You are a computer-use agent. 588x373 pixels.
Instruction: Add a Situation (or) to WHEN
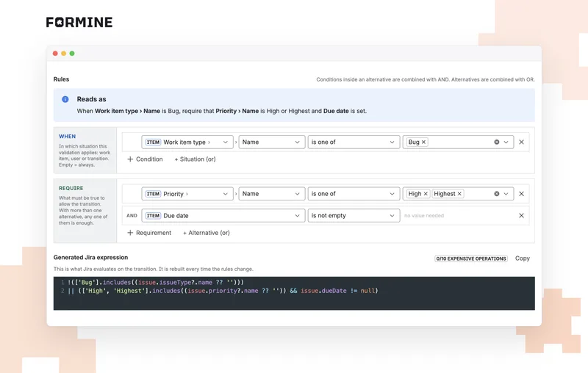point(195,159)
